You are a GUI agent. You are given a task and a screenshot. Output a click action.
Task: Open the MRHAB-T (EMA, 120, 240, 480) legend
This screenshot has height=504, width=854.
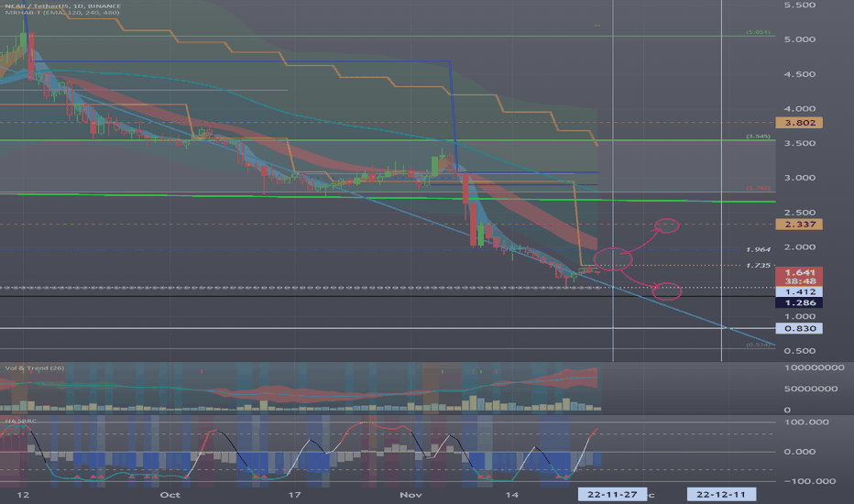[x=62, y=13]
